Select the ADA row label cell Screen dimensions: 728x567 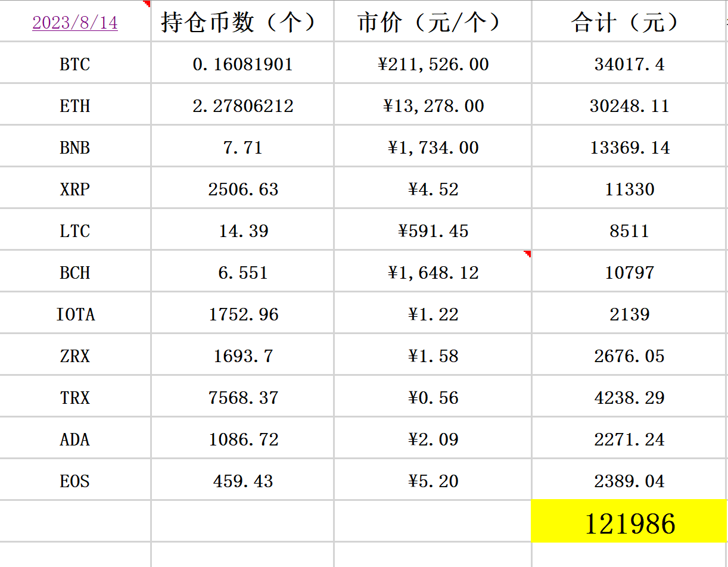(x=75, y=438)
